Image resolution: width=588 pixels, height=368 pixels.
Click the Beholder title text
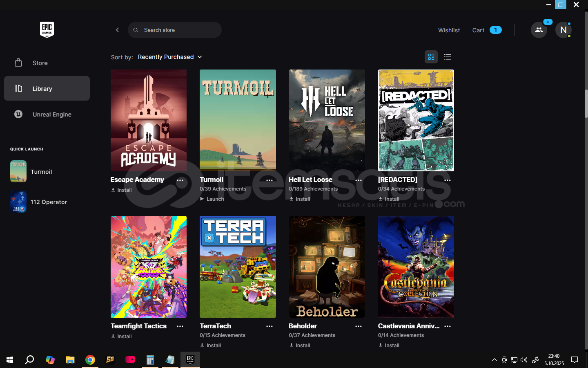click(x=303, y=326)
